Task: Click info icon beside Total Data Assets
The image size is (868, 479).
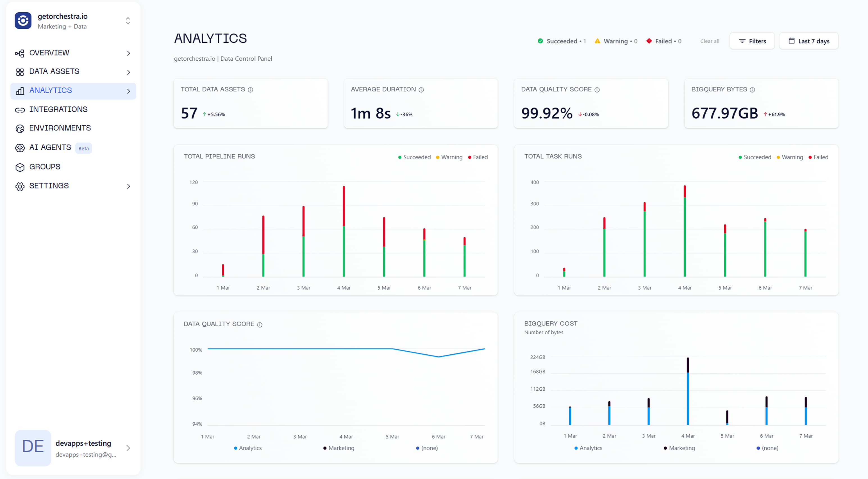Action: [250, 90]
